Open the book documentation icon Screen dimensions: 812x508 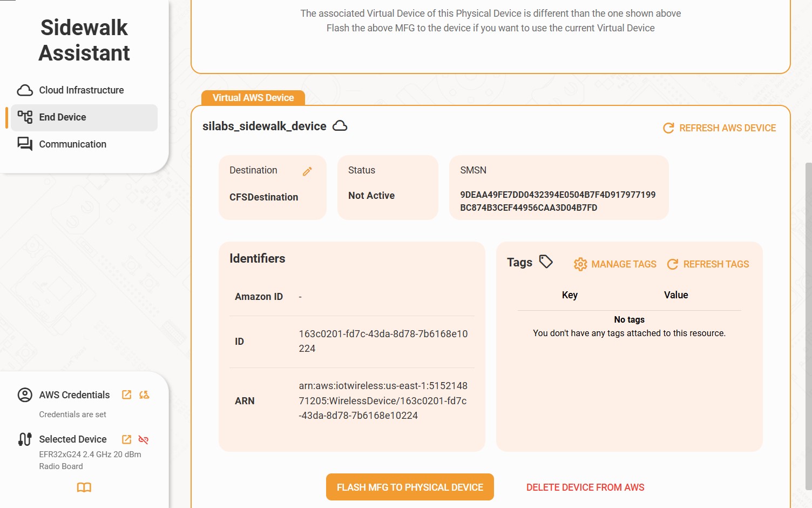(84, 487)
